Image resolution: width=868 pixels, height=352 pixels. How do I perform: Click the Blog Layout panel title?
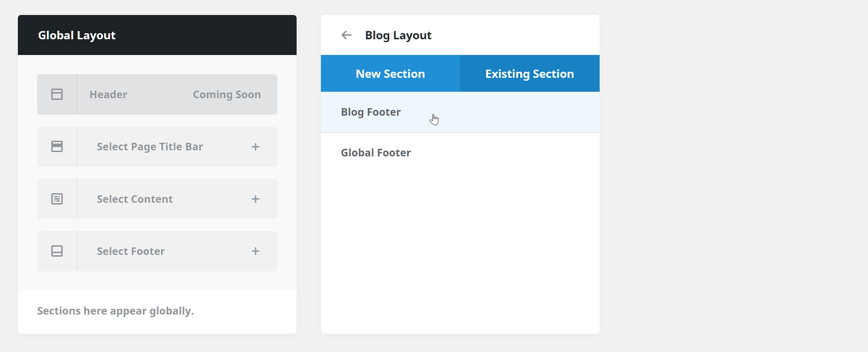tap(398, 35)
